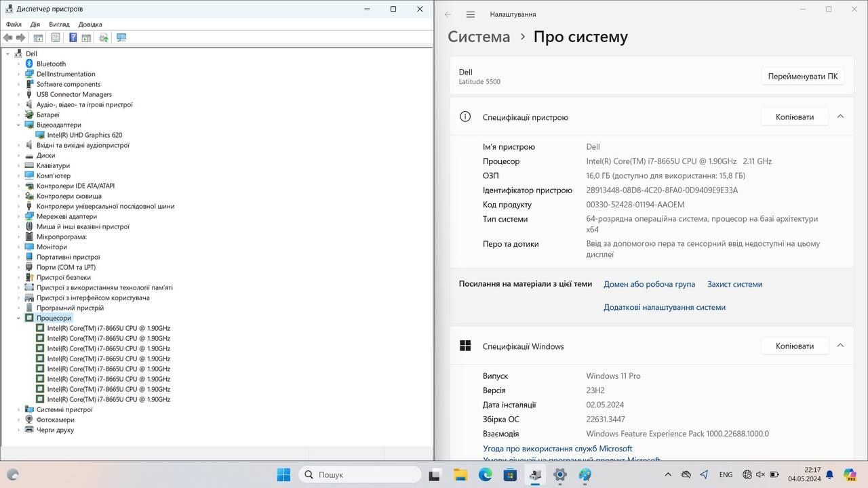Click the Settings gear icon on the taskbar

tap(560, 474)
